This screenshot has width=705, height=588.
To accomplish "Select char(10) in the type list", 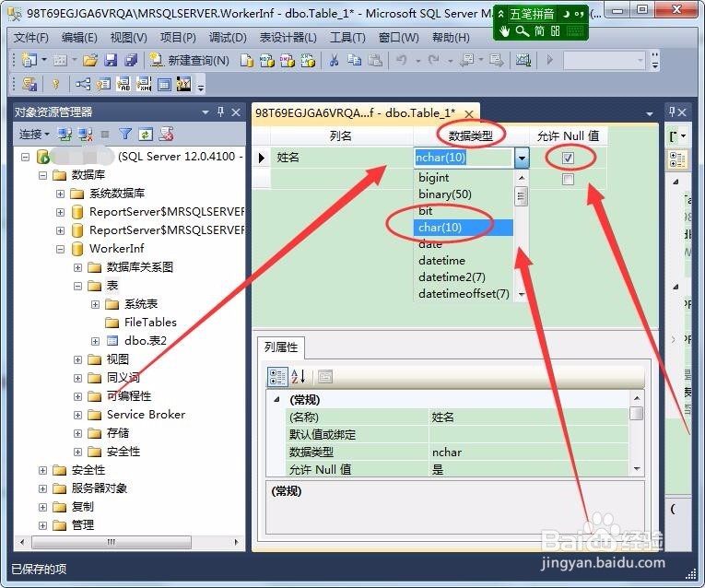I will tap(464, 228).
